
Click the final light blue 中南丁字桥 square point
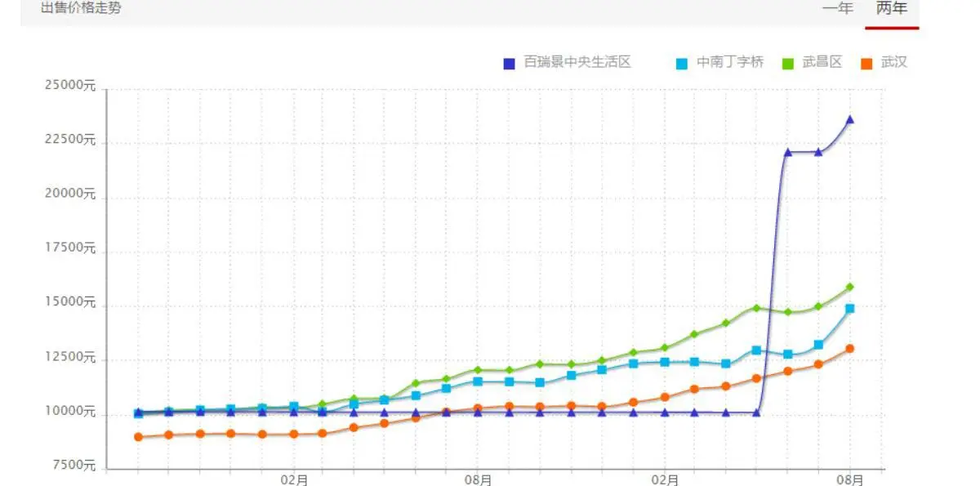click(849, 309)
